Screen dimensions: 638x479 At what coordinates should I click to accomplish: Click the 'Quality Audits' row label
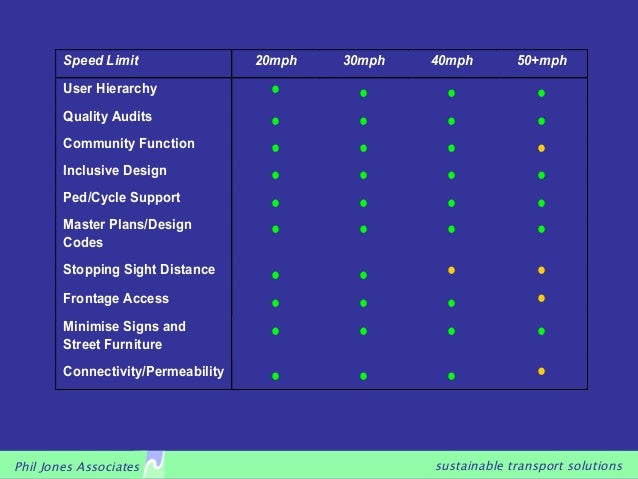click(x=107, y=116)
